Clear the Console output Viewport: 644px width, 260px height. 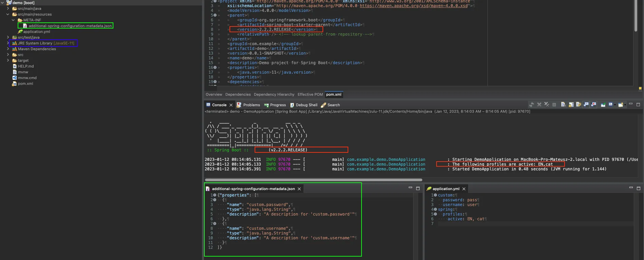point(563,105)
